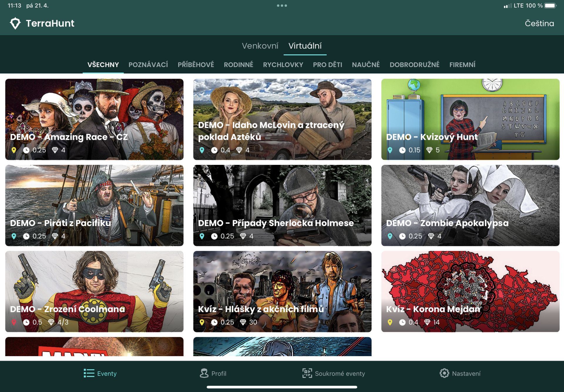564x392 pixels.
Task: Tap the Soukromé eventy label
Action: (x=340, y=373)
